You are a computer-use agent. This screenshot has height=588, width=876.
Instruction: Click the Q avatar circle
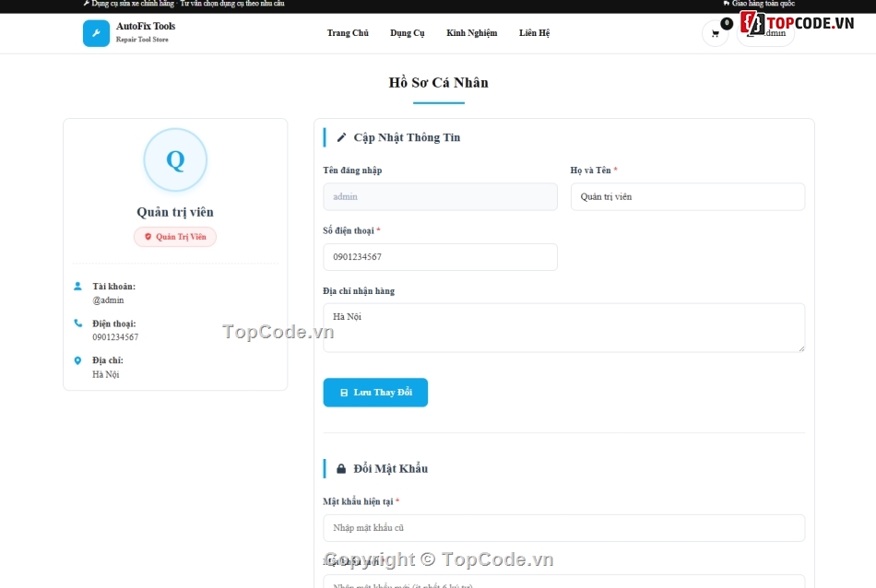coord(175,160)
